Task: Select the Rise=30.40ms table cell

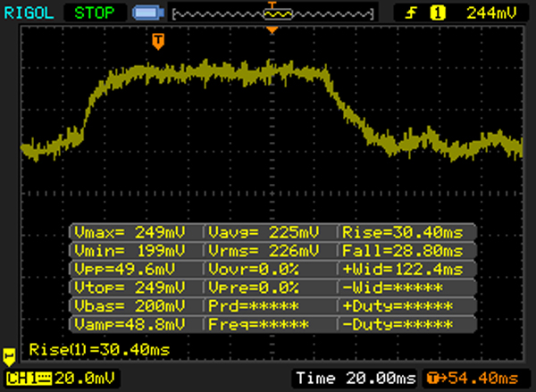Action: tap(403, 232)
